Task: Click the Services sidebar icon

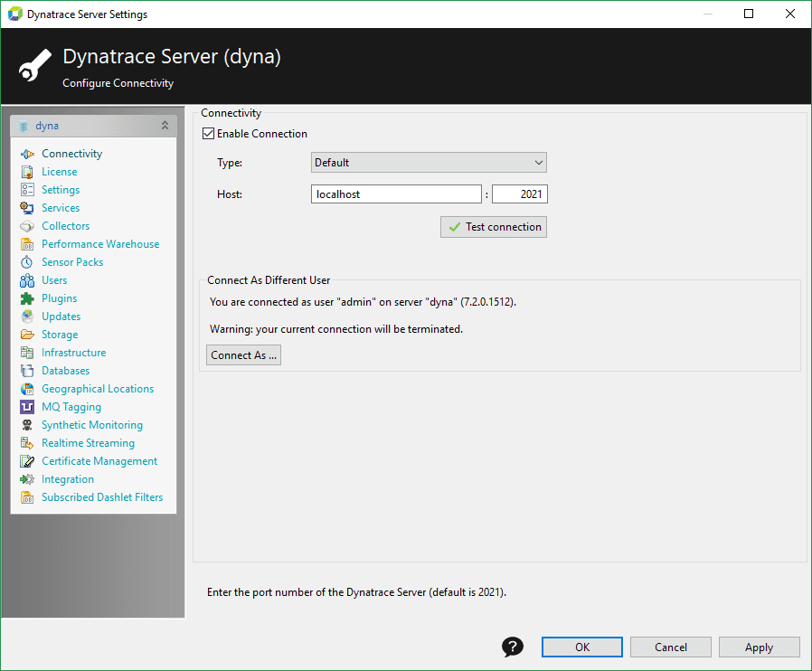Action: [x=27, y=208]
